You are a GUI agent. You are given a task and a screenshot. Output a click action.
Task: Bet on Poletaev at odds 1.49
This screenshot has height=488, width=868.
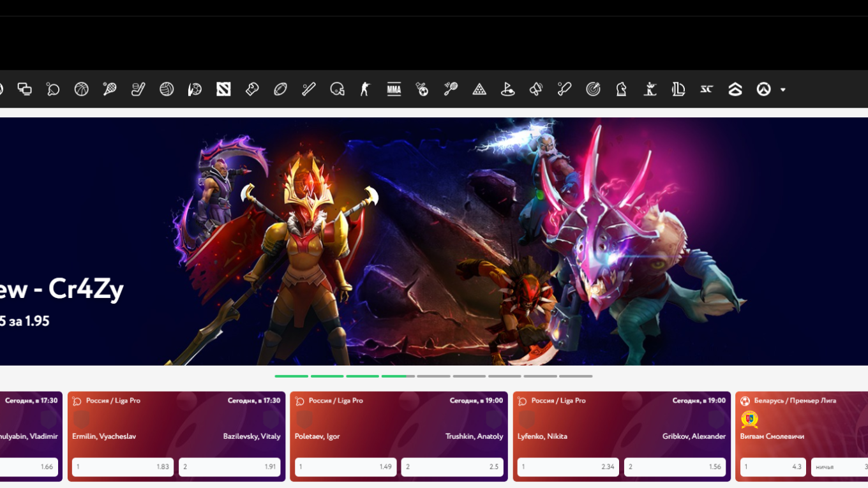pos(345,467)
